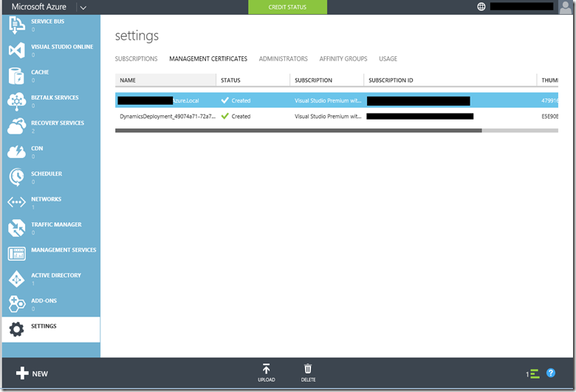Image resolution: width=576 pixels, height=392 pixels.
Task: Open the Traffic Manager icon
Action: pyautogui.click(x=16, y=228)
